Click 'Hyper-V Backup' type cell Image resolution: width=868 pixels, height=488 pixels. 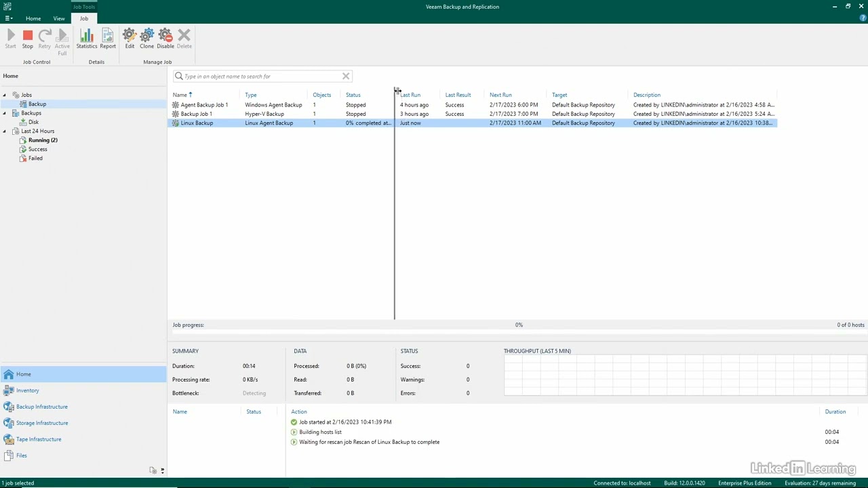coord(264,114)
